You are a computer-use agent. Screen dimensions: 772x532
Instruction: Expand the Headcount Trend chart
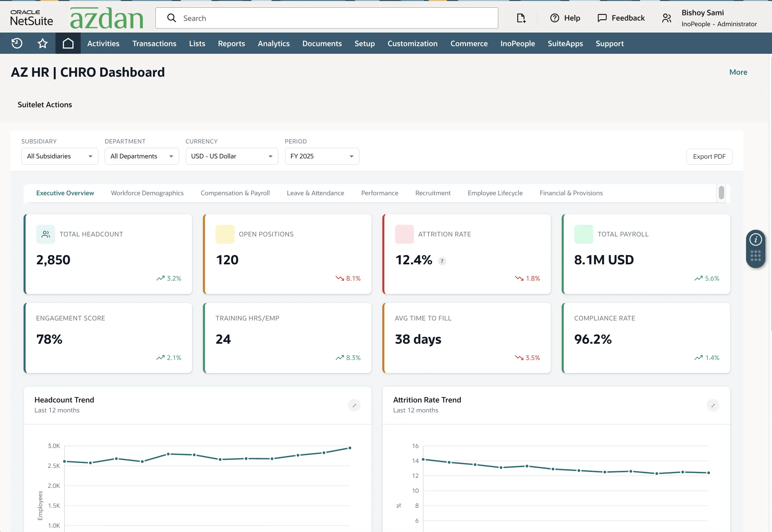(354, 405)
